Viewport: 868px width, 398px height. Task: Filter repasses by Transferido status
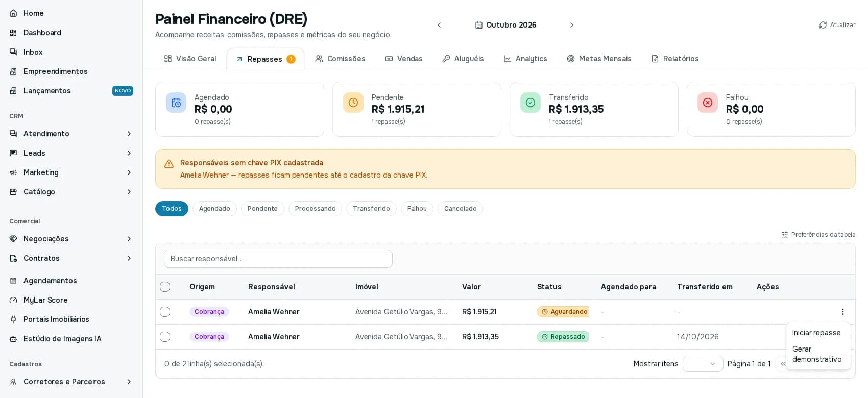coord(371,209)
